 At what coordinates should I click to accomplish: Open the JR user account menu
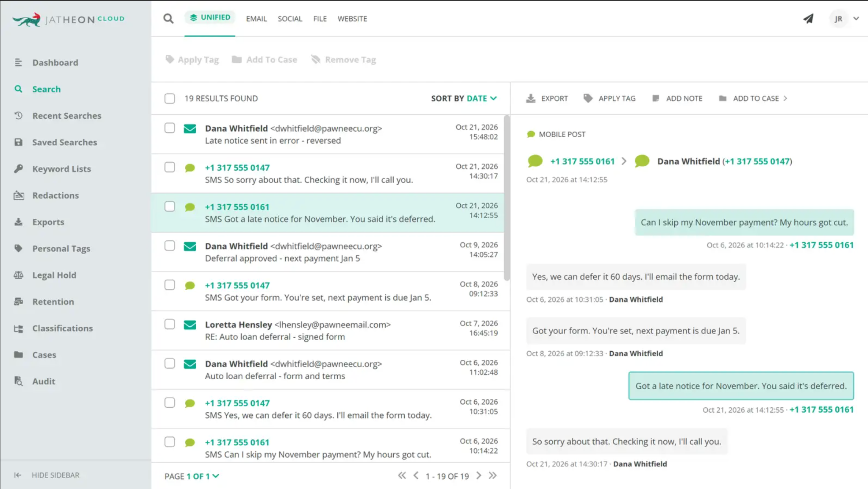[844, 19]
